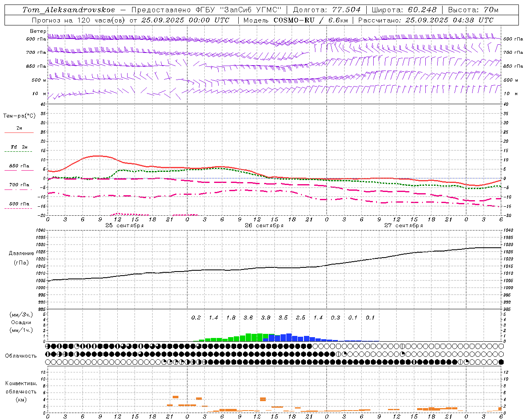525x420 pixels.
Task: Select the provider text ФГБУ "ЗапСиб УГМС"
Action: coord(238,10)
